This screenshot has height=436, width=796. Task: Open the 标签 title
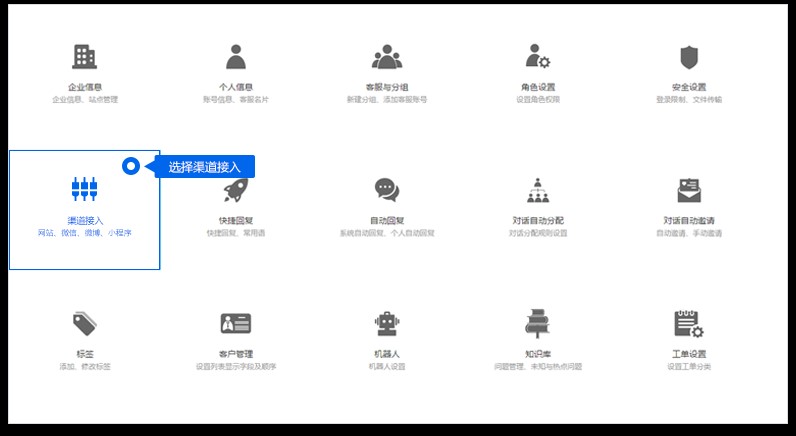85,354
